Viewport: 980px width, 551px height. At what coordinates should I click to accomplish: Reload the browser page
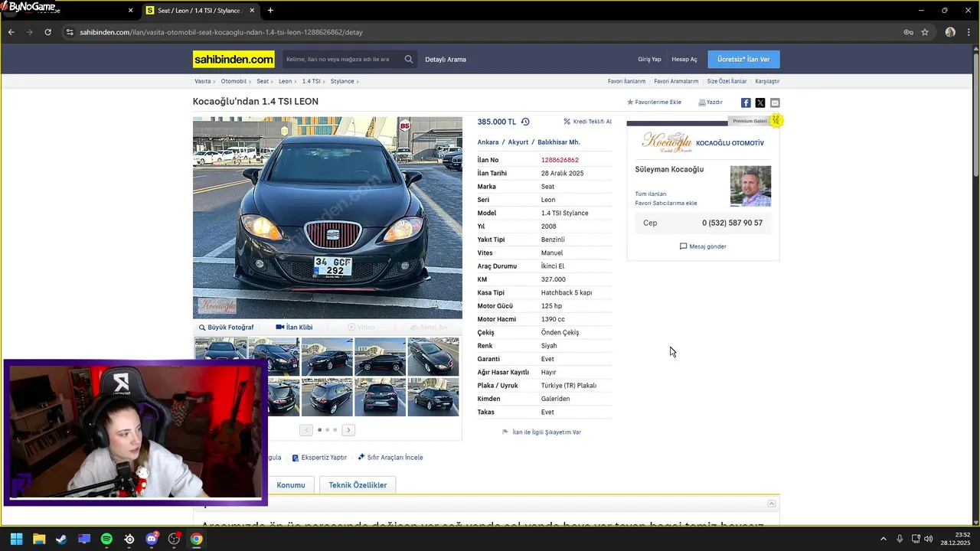click(x=47, y=32)
